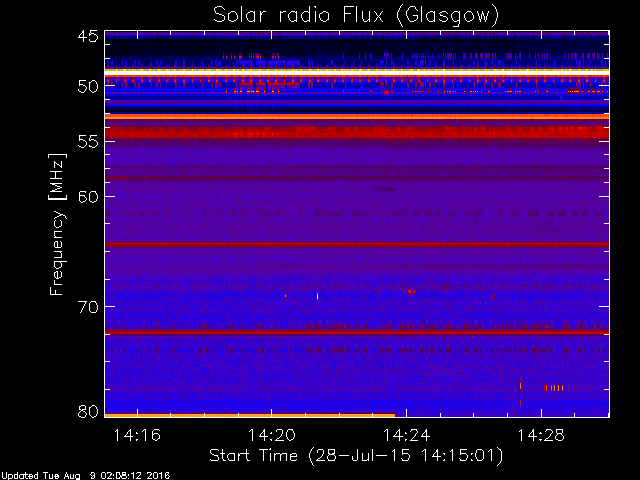
Task: Click the '55' frequency tick label
Action: click(88, 142)
